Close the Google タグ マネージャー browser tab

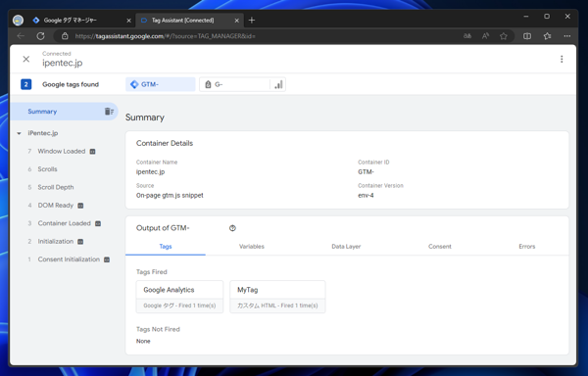pyautogui.click(x=128, y=21)
